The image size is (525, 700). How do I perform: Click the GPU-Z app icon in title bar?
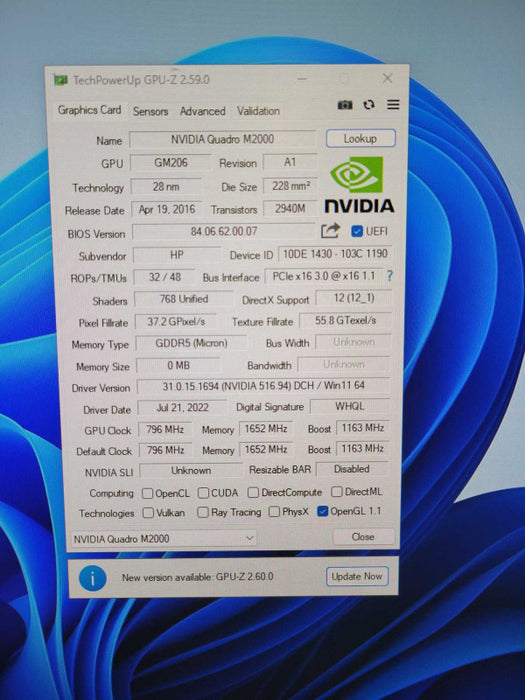[x=60, y=80]
